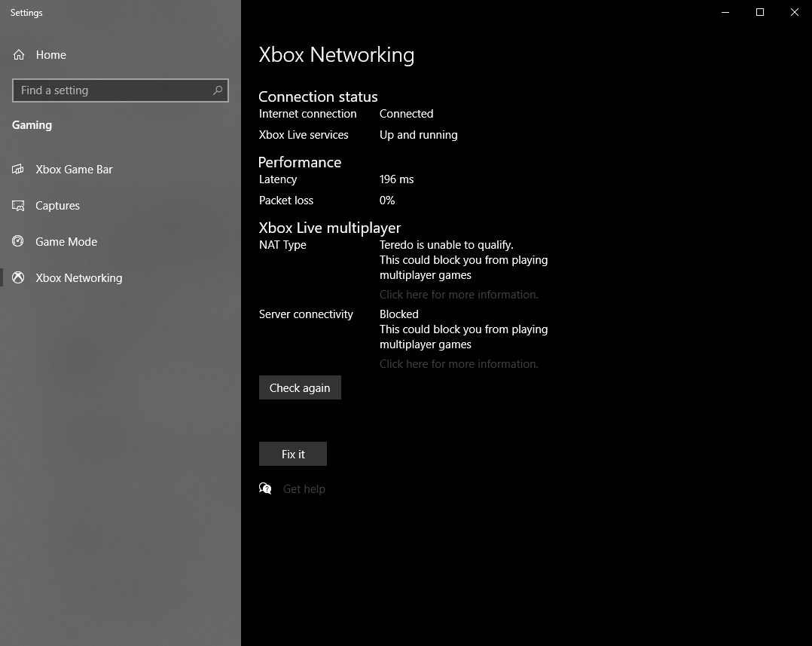Minimize the Settings window
The width and height of the screenshot is (812, 646).
click(x=725, y=12)
